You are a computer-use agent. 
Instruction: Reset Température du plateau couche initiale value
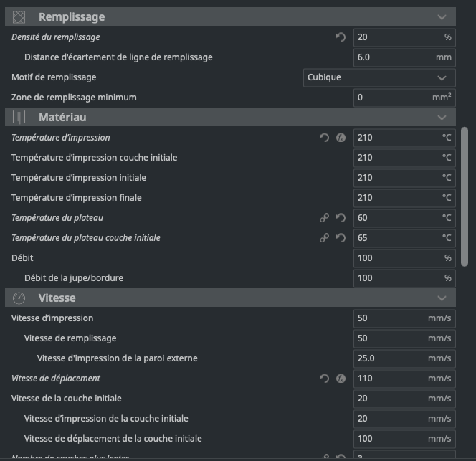click(x=341, y=238)
